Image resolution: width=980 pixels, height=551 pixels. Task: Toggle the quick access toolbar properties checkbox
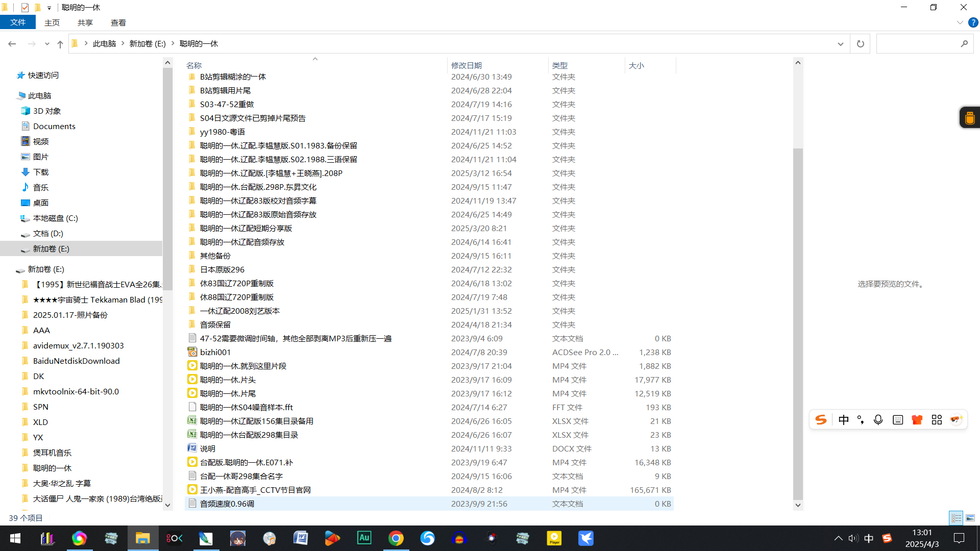click(x=24, y=7)
